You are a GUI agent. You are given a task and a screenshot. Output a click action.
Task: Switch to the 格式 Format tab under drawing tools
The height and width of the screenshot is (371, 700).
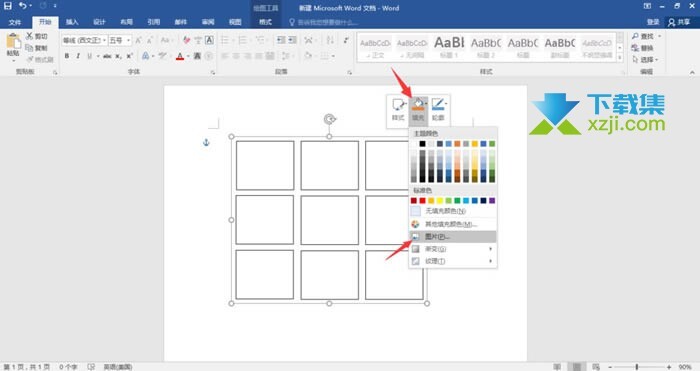click(265, 22)
